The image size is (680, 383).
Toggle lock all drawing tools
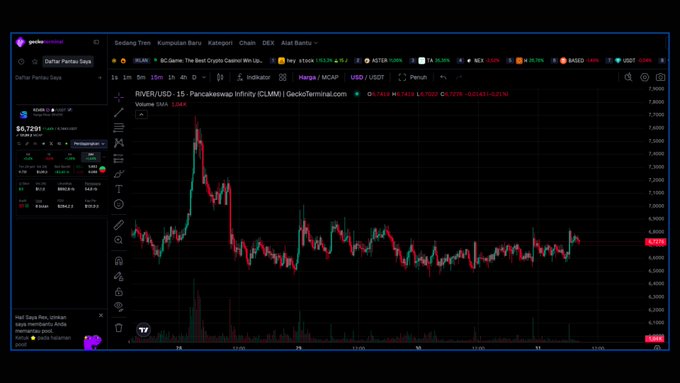pyautogui.click(x=118, y=291)
